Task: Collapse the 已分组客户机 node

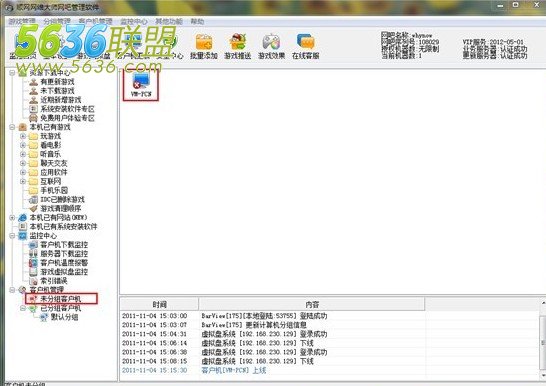Action: point(23,308)
